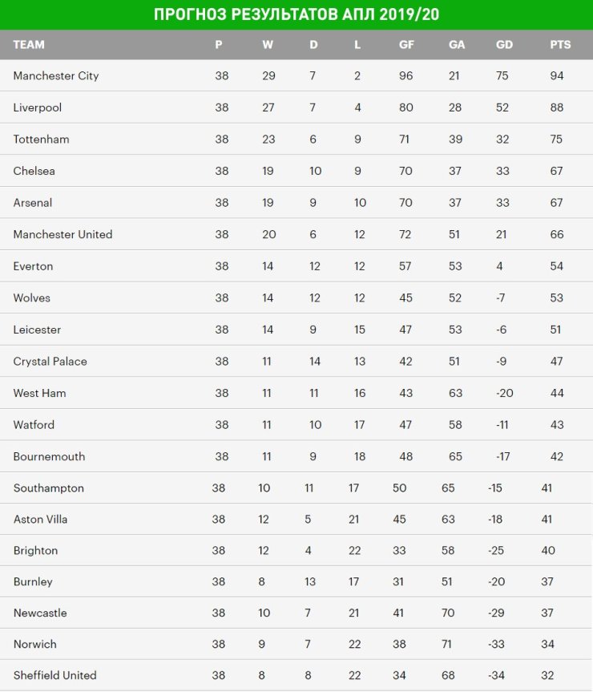Select the Liverpool row name
Screen dimensions: 593x700
click(38, 107)
